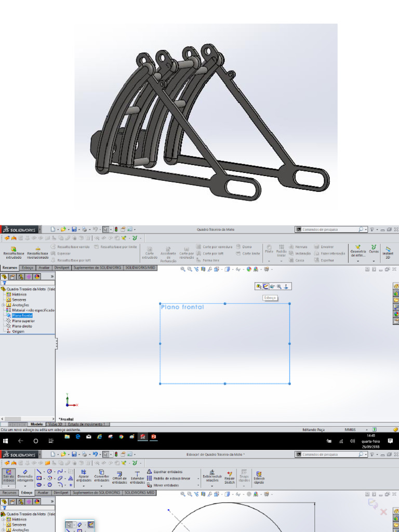
Task: Click Vistas 3D bottom tab
Action: click(55, 424)
